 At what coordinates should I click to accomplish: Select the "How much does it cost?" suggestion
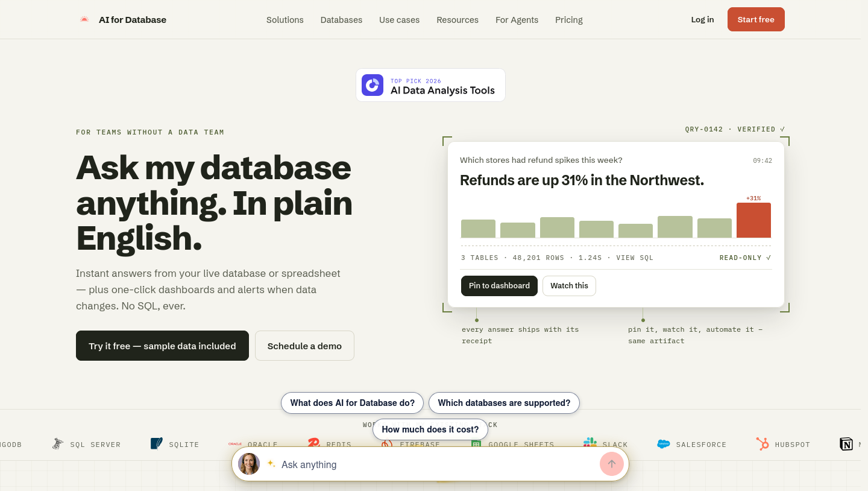pos(430,429)
